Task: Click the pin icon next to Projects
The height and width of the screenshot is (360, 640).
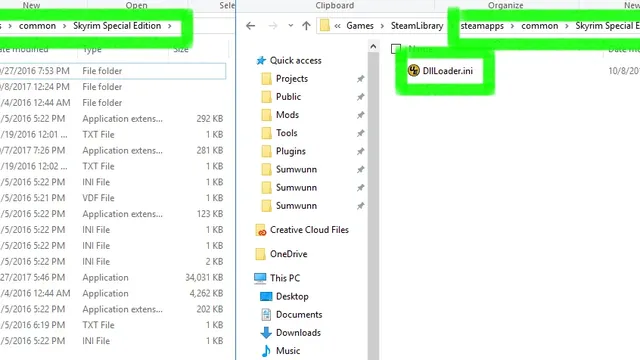Action: 360,79
